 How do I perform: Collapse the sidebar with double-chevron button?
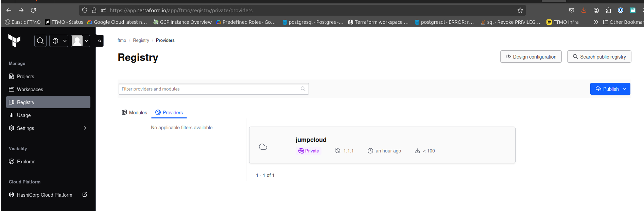pos(100,41)
